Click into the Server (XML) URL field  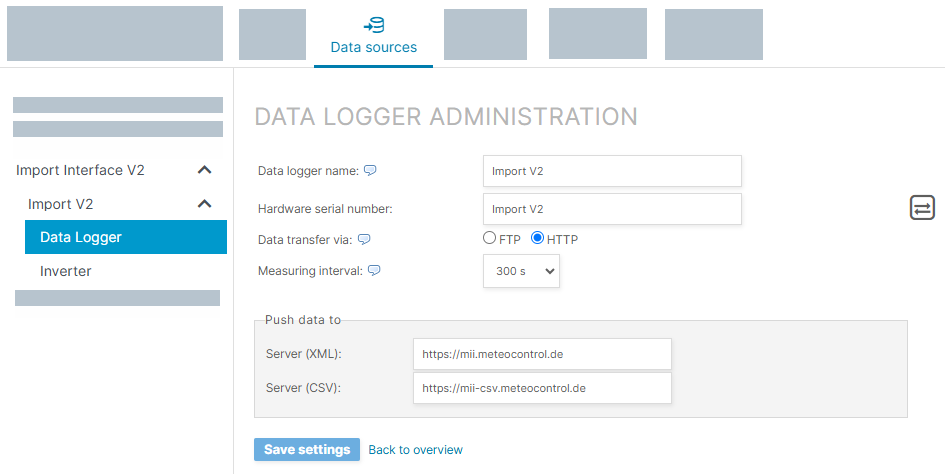pyautogui.click(x=541, y=354)
